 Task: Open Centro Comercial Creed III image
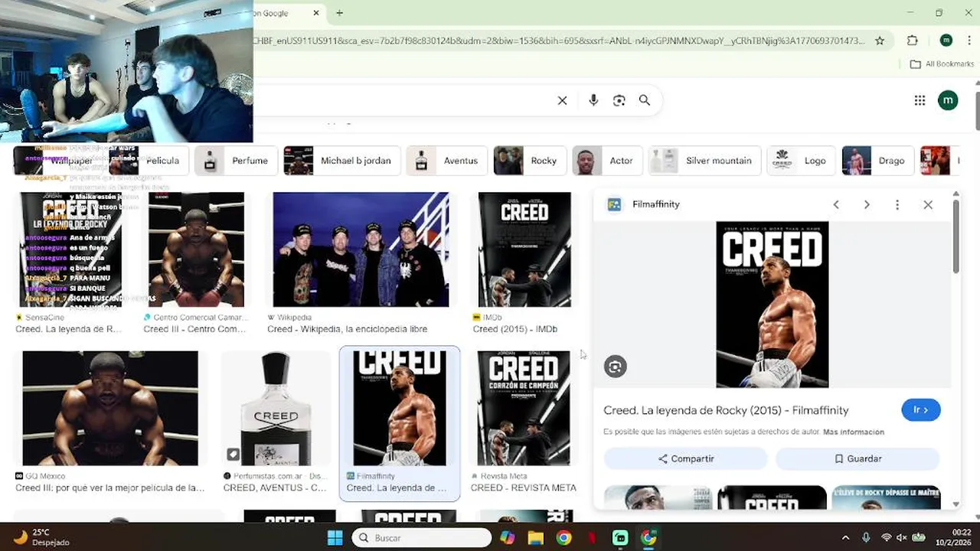[x=196, y=249]
